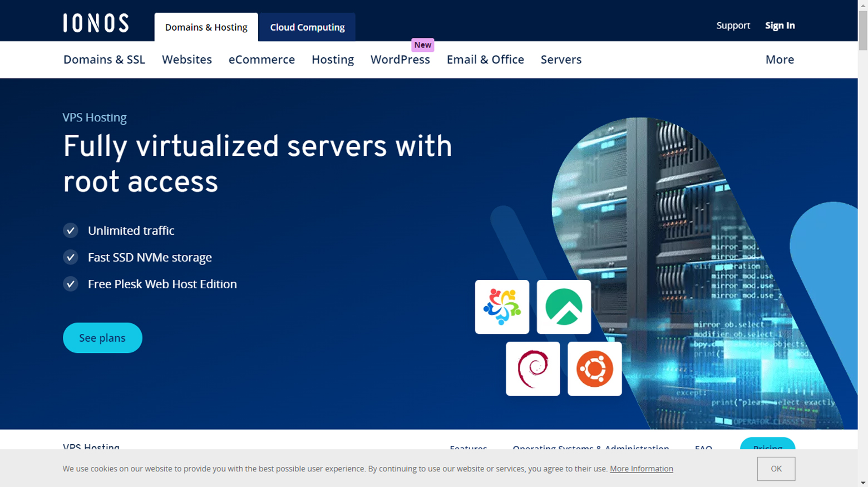The image size is (868, 487).
Task: Open WordPress menu
Action: pos(400,60)
